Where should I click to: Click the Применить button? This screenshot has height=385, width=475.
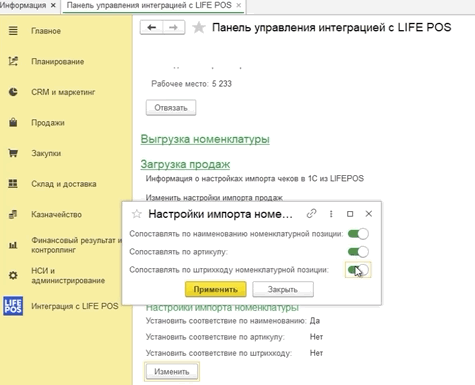coord(216,289)
